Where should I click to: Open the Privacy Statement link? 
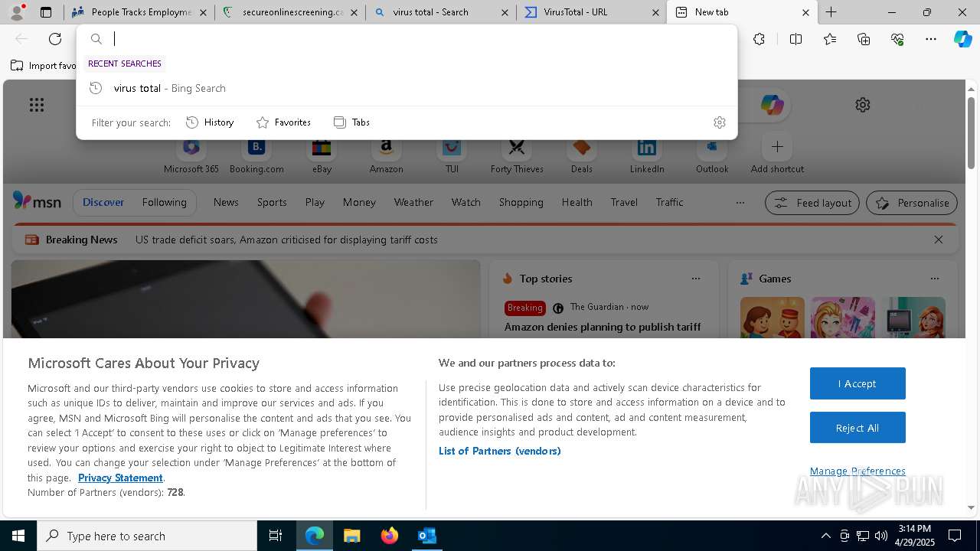tap(120, 478)
